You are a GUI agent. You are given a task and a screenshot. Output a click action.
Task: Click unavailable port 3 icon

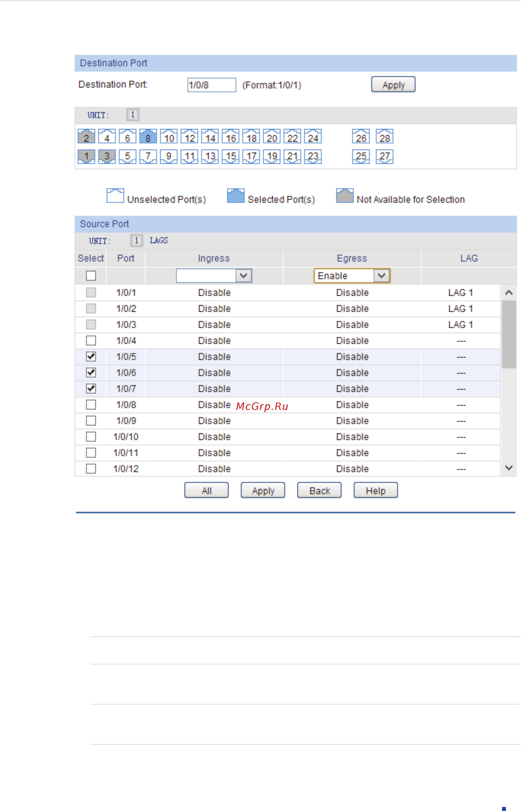click(107, 157)
